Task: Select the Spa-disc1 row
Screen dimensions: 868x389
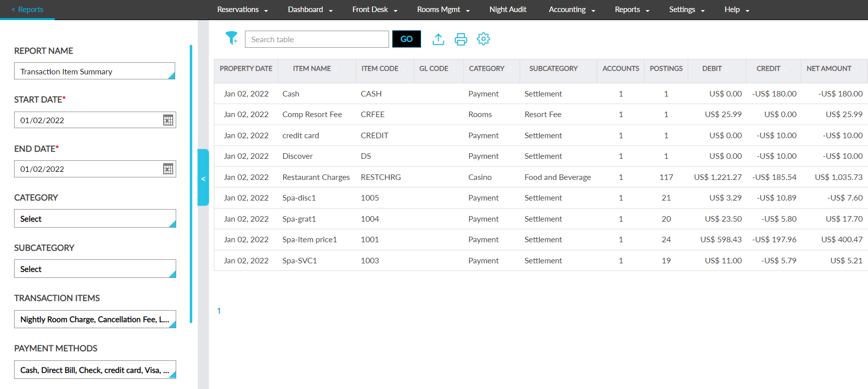Action: [x=541, y=198]
